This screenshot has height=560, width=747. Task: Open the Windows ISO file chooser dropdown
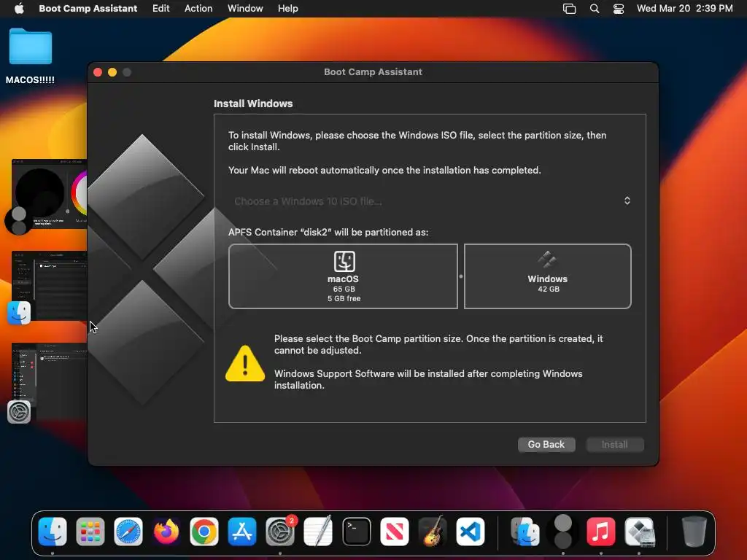coord(430,201)
